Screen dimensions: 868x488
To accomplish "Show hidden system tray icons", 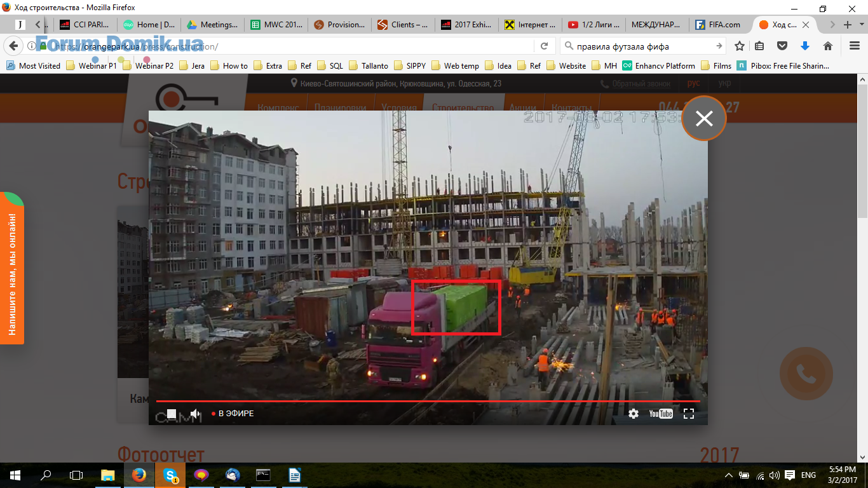I will coord(729,475).
